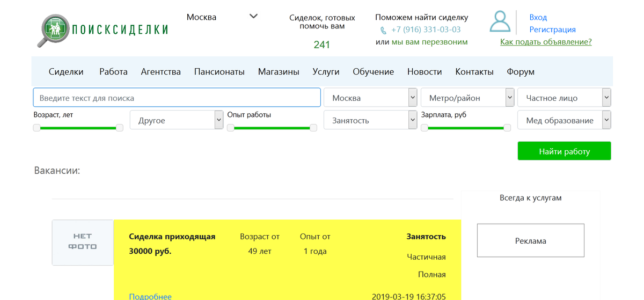This screenshot has height=300, width=644.
Task: Open the Услуги menu item
Action: [x=326, y=71]
